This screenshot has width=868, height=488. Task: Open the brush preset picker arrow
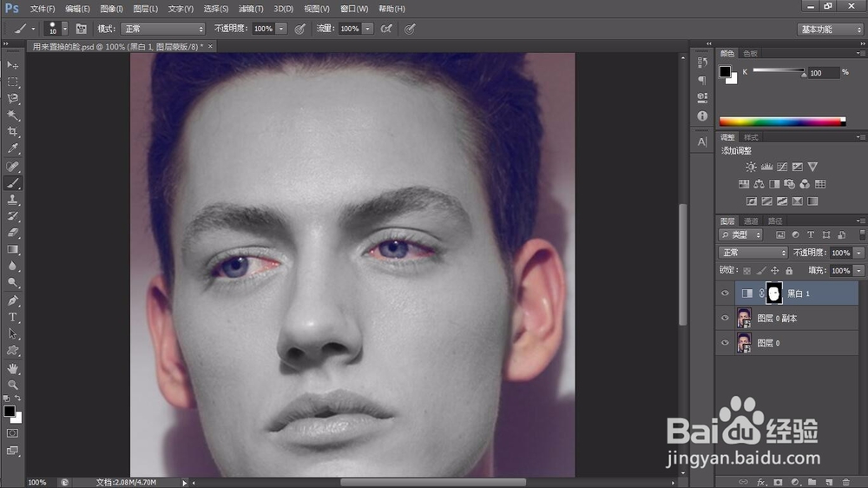point(65,29)
